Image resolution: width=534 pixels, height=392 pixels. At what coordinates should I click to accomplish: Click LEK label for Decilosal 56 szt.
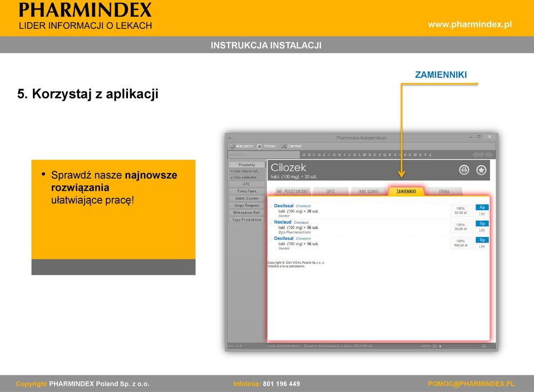(482, 247)
